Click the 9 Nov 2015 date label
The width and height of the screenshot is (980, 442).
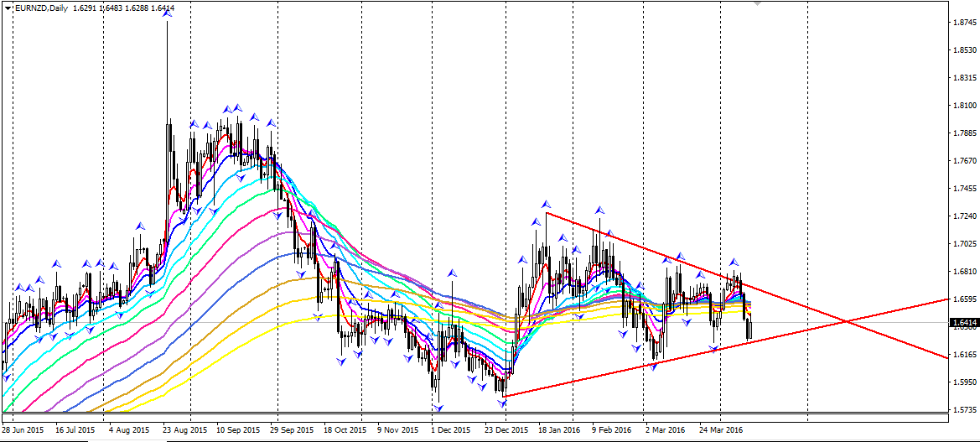tap(397, 431)
